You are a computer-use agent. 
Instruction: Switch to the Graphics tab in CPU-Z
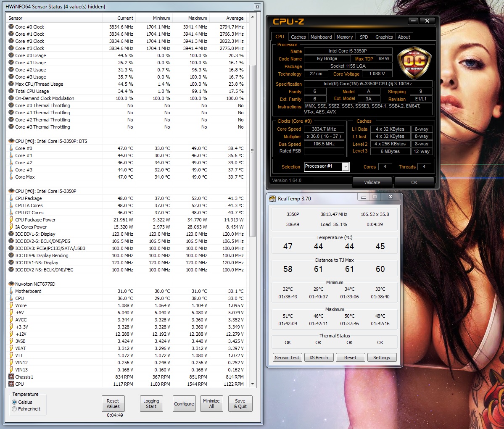(384, 37)
